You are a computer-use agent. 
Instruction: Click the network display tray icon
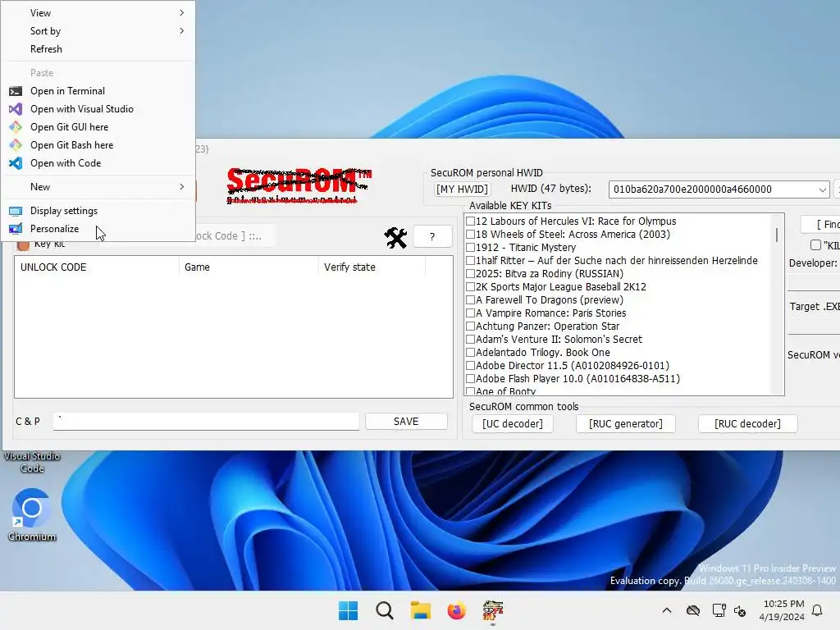(x=719, y=610)
